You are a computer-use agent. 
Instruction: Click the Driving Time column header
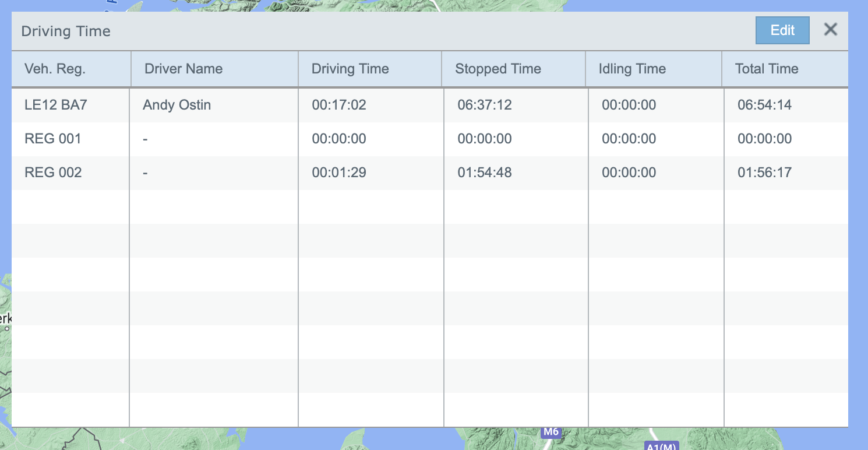point(350,69)
